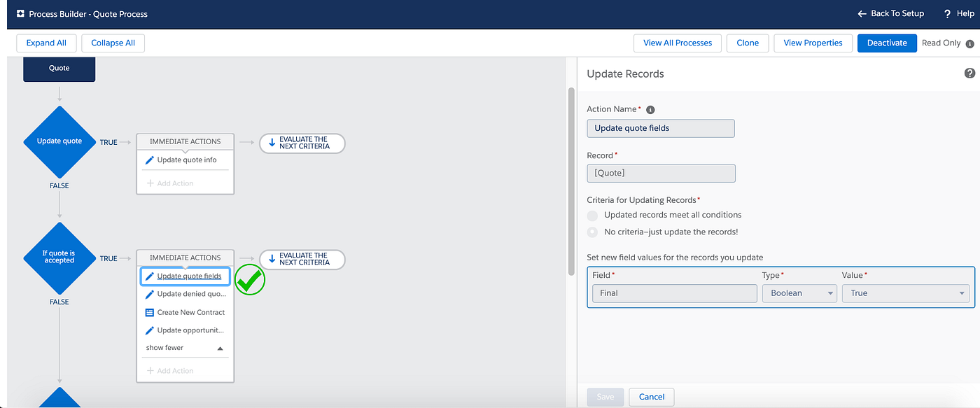The height and width of the screenshot is (408, 980).
Task: Click the Record field showing [Quote]
Action: pyautogui.click(x=661, y=174)
